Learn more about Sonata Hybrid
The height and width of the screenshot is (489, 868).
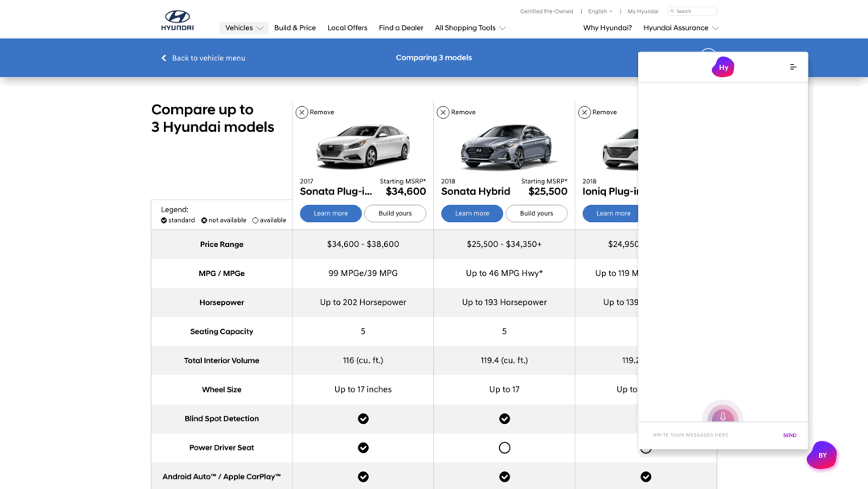472,213
